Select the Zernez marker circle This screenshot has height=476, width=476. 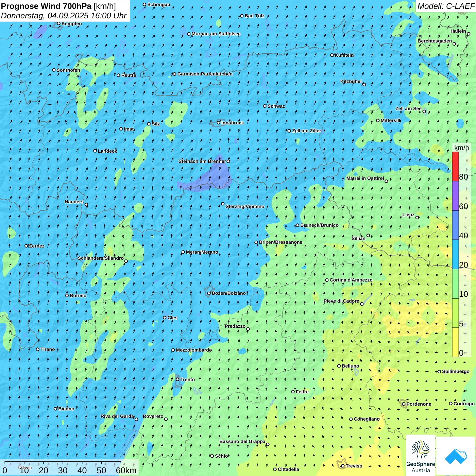(27, 246)
